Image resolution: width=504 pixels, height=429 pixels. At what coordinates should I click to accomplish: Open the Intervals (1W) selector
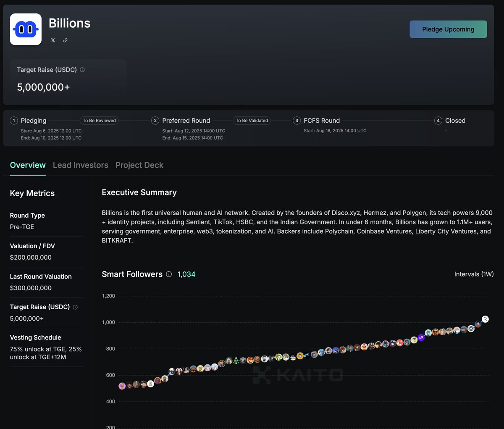(474, 274)
